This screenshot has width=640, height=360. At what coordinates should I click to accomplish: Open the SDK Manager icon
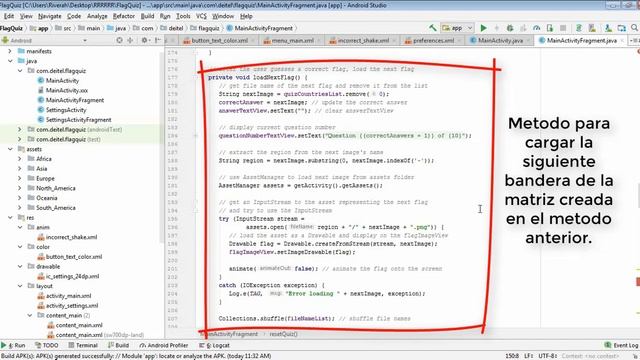pyautogui.click(x=608, y=28)
